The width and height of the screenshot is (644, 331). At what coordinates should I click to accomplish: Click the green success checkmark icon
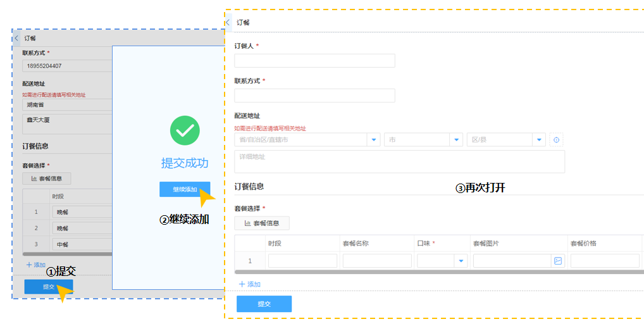pyautogui.click(x=185, y=131)
